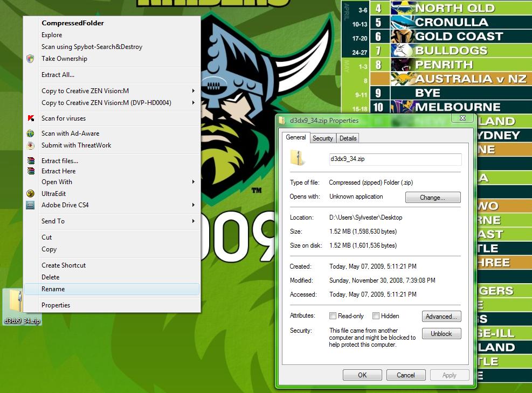532x393 pixels.
Task: Select the d3dx9_34.zip desktop file icon
Action: pos(22,307)
